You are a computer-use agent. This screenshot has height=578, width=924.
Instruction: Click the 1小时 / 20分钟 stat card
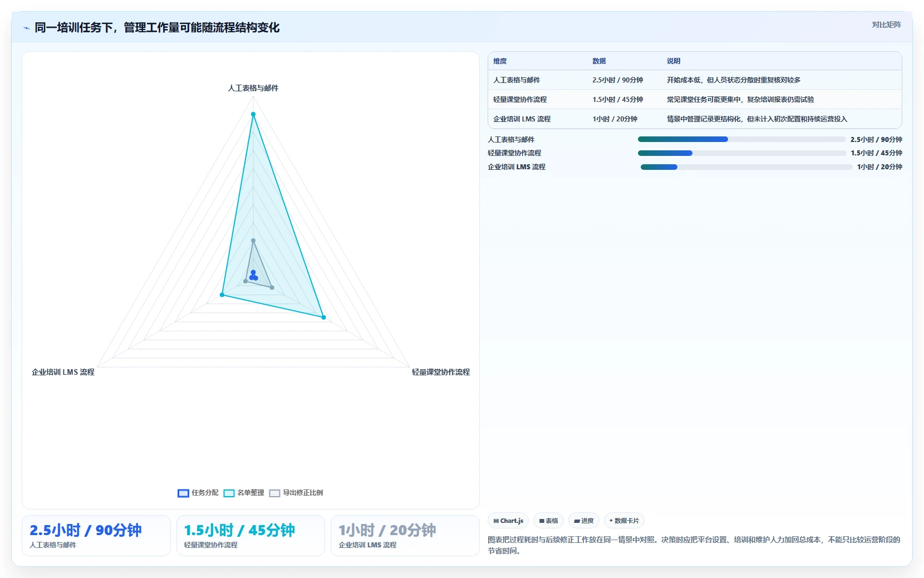pyautogui.click(x=405, y=536)
